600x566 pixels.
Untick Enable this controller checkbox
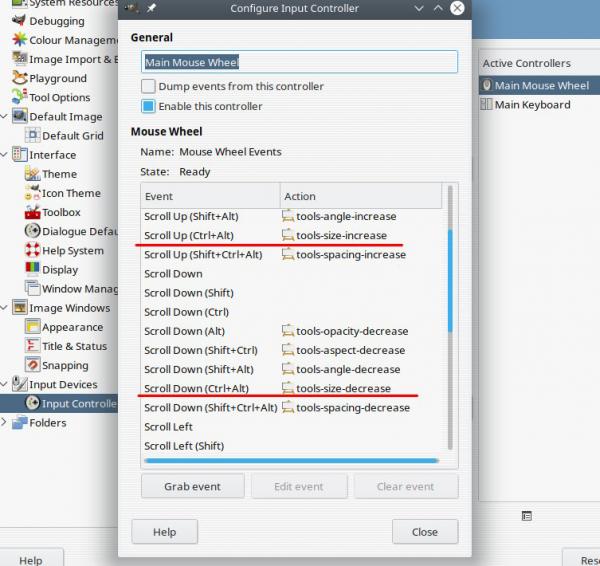[x=148, y=106]
